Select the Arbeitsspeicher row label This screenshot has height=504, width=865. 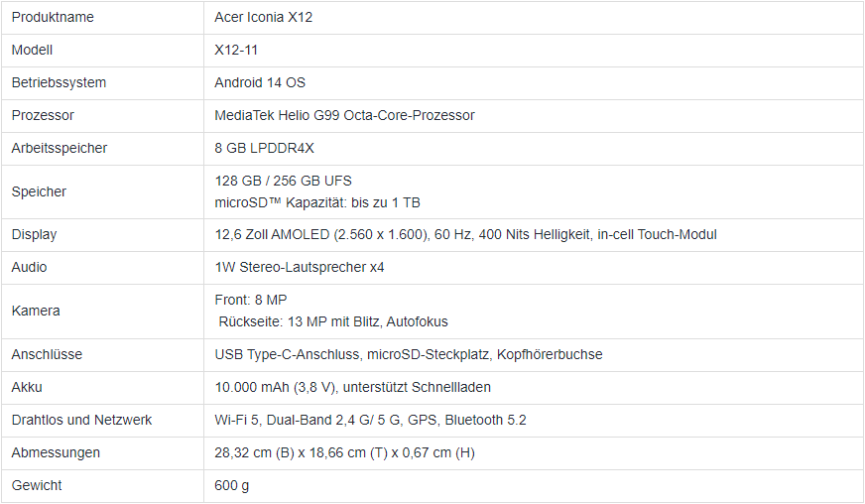tap(60, 148)
